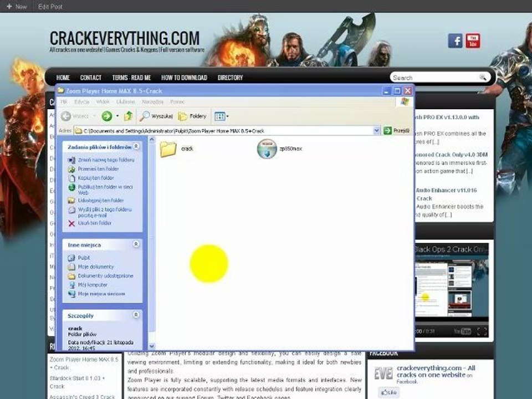Viewport: 532px width, 399px height.
Task: Open the website YouTube icon
Action: [x=473, y=40]
